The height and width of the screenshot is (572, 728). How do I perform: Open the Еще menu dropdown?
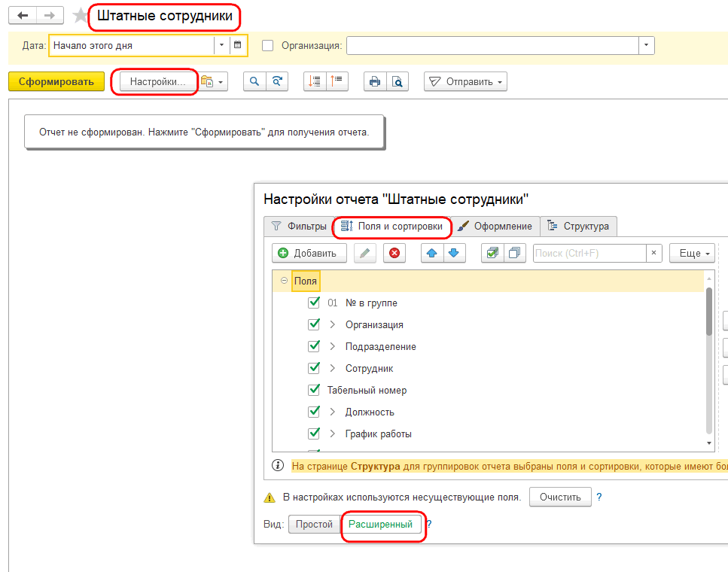[x=693, y=253]
